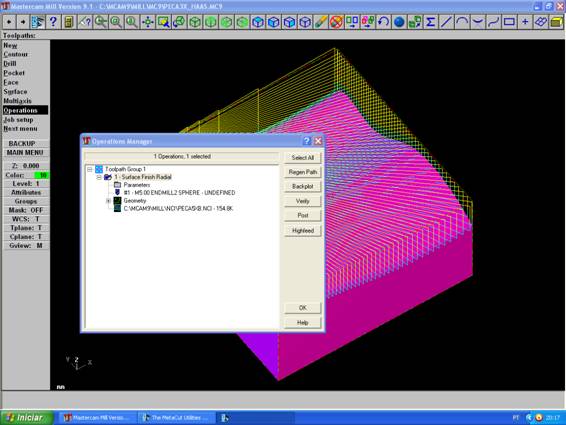The image size is (566, 425).
Task: Expand the Geometry tree node
Action: 108,201
